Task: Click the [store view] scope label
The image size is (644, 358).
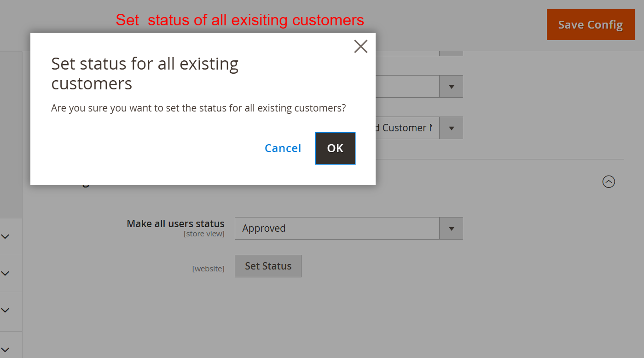Action: point(204,234)
